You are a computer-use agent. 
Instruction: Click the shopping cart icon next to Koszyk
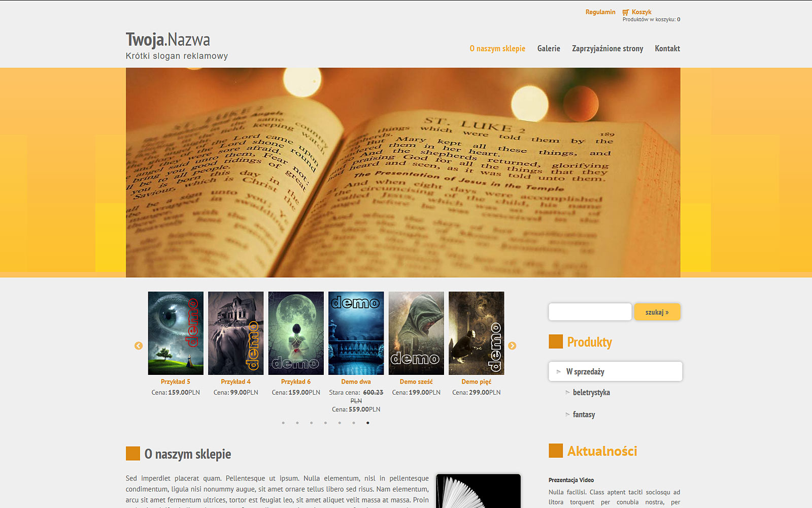(x=626, y=12)
